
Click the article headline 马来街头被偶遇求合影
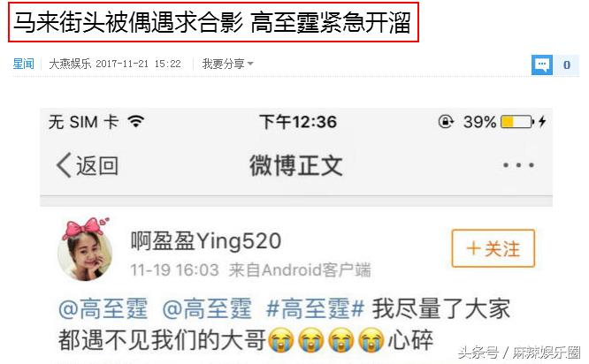point(128,22)
